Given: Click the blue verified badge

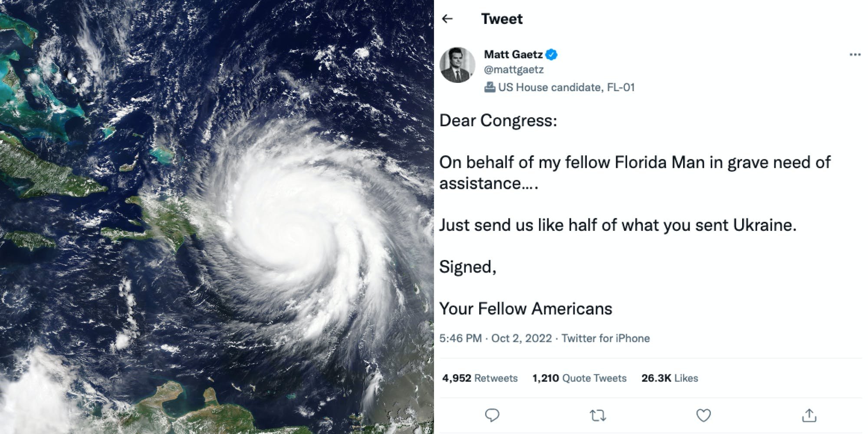Looking at the screenshot, I should point(552,55).
